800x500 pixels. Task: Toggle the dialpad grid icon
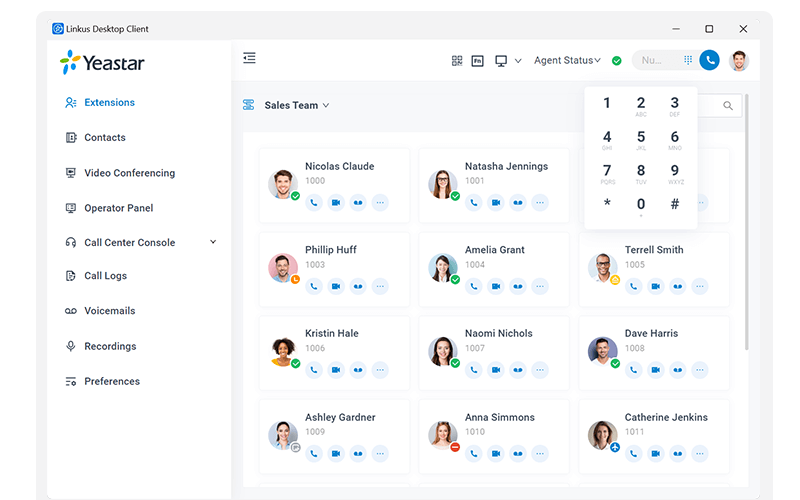[x=688, y=60]
